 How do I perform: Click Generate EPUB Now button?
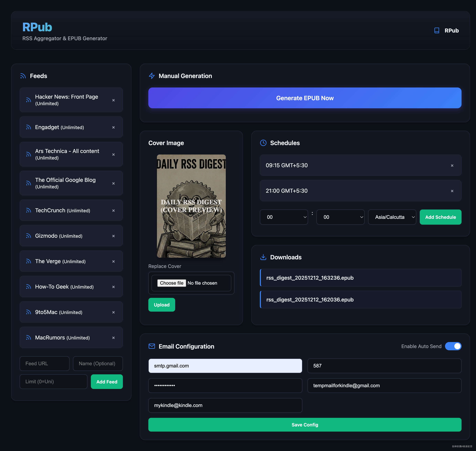tap(305, 98)
